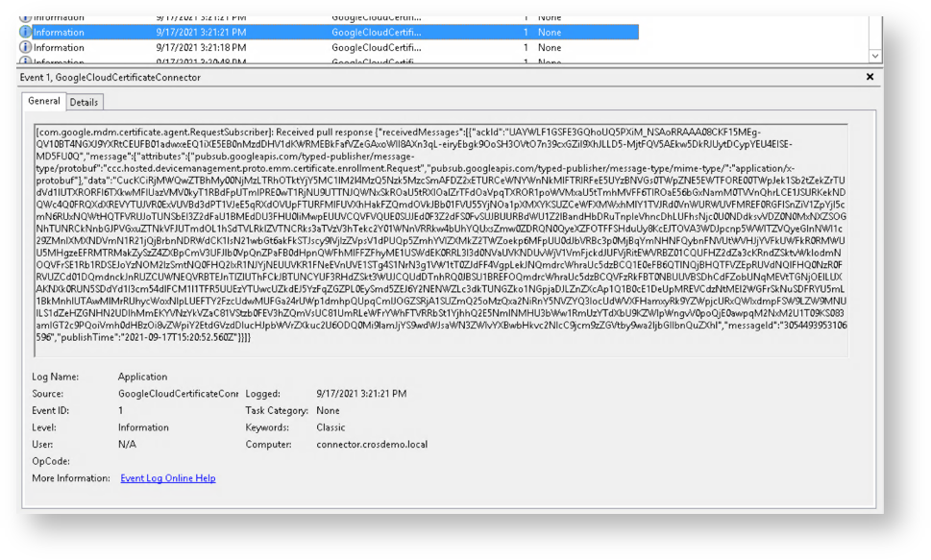Image resolution: width=931 pixels, height=560 pixels.
Task: Click the info icon on the 3:20:48 PM row
Action: coord(26,61)
